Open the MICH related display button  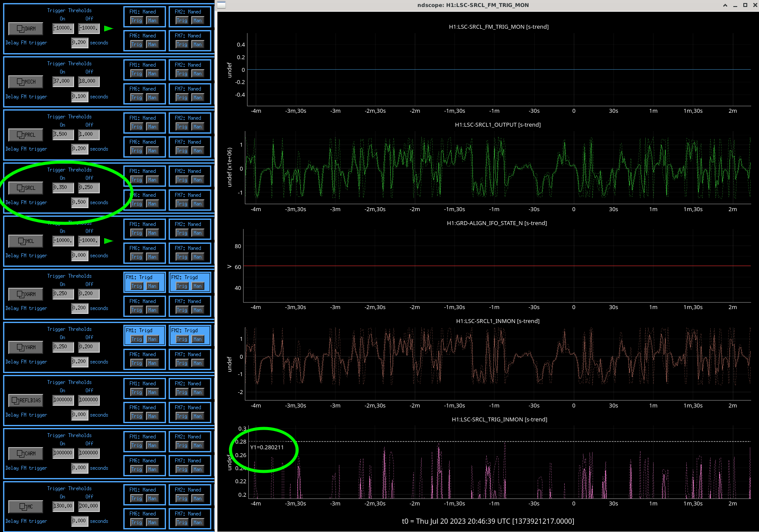point(26,82)
